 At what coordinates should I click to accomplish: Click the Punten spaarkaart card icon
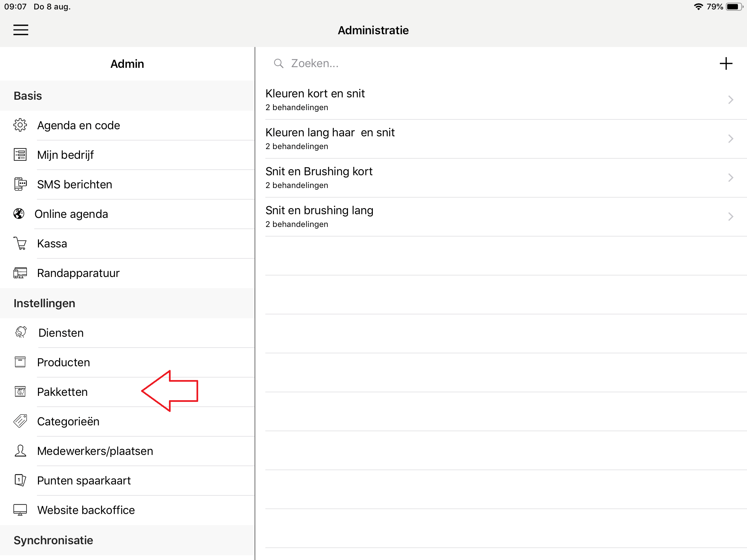(x=20, y=480)
